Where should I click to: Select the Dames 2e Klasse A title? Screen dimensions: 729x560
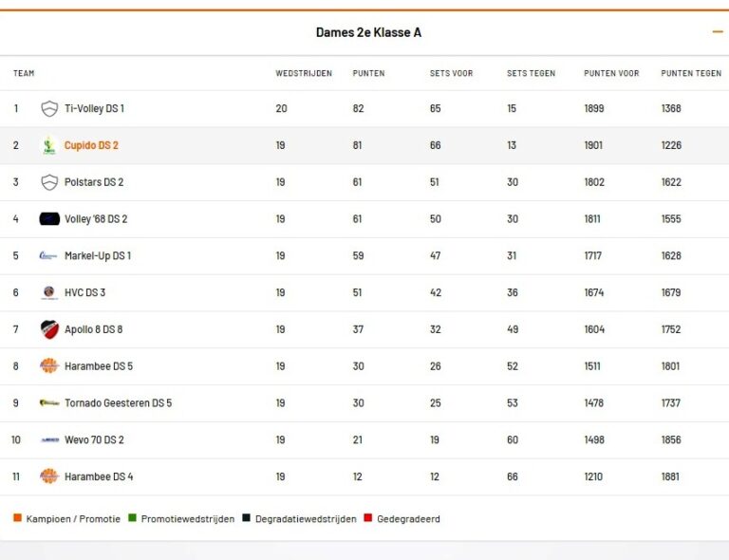coord(368,32)
